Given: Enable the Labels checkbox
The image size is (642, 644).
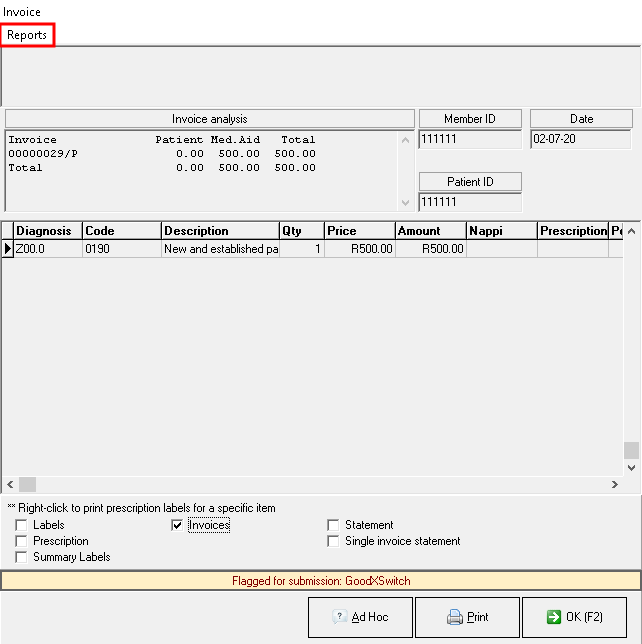Looking at the screenshot, I should pyautogui.click(x=22, y=525).
